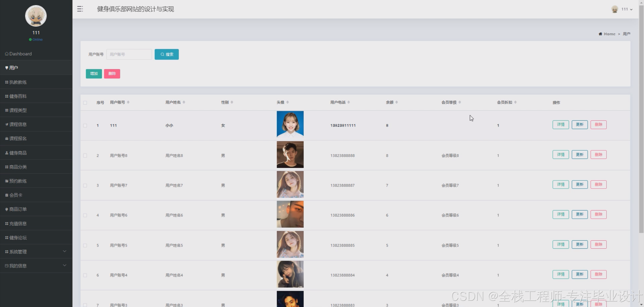This screenshot has width=644, height=307.
Task: Sort by 余额 column arrows
Action: coord(397,102)
